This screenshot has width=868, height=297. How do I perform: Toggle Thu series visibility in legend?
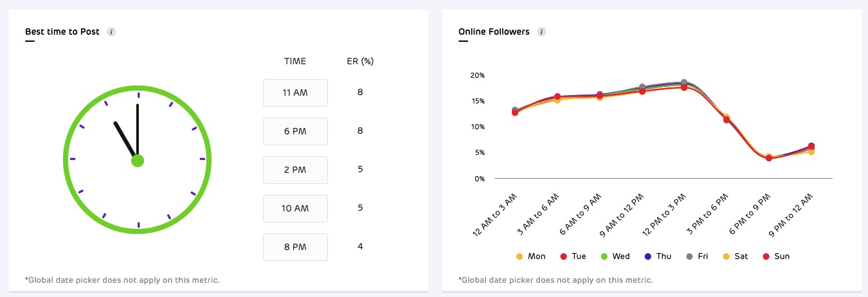pyautogui.click(x=658, y=256)
